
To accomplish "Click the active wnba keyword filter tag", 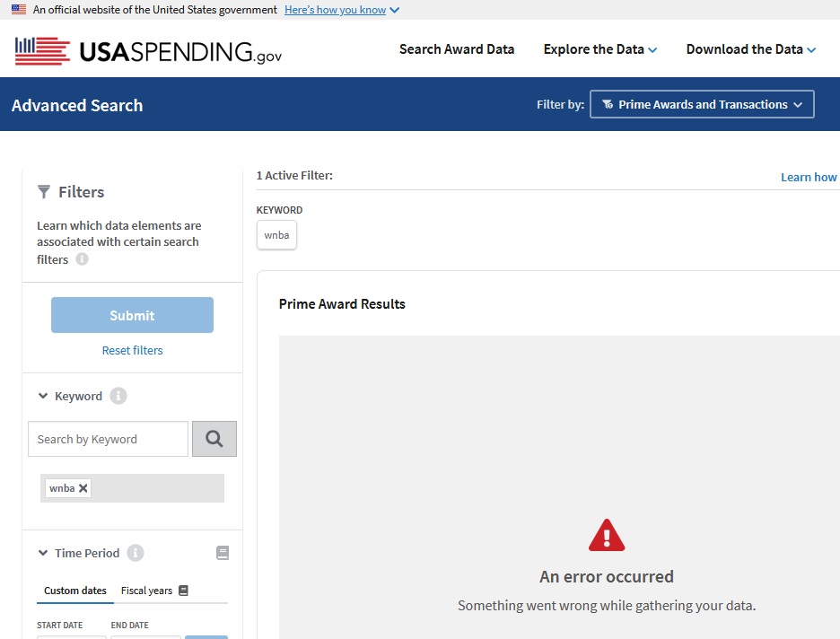I will point(276,235).
